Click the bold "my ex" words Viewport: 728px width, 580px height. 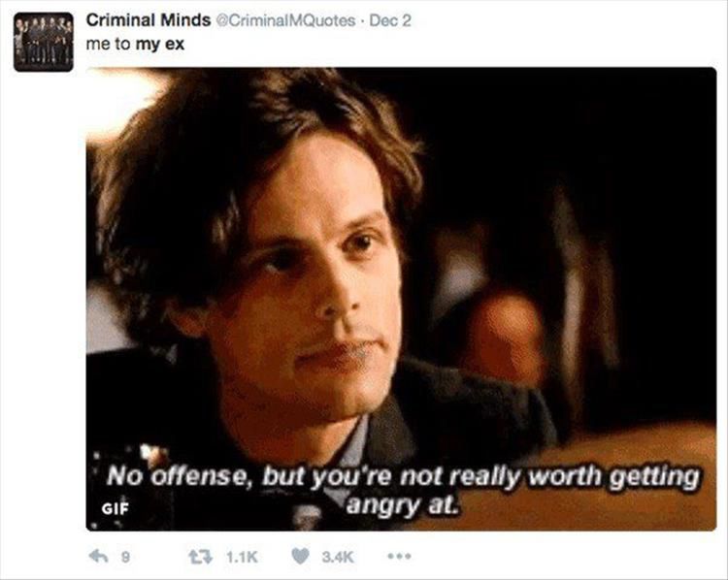[x=160, y=44]
